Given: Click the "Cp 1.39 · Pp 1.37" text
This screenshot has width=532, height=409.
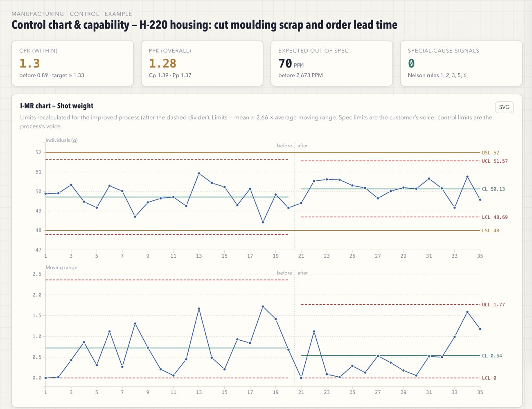Looking at the screenshot, I should (170, 75).
